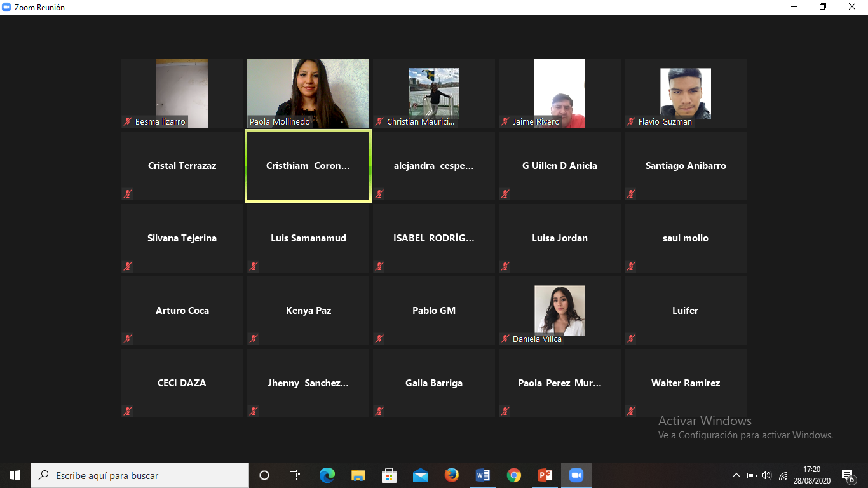Open the Windows Task View
Image resolution: width=868 pixels, height=488 pixels.
295,475
